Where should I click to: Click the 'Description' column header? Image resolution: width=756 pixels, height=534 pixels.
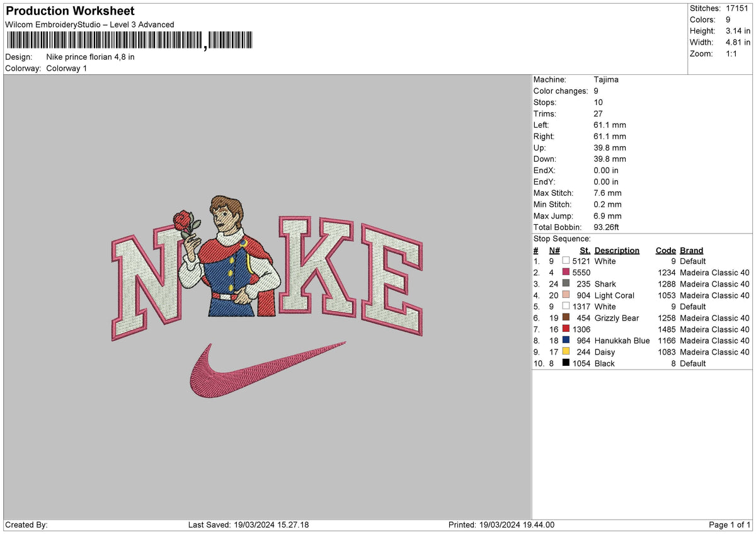617,250
